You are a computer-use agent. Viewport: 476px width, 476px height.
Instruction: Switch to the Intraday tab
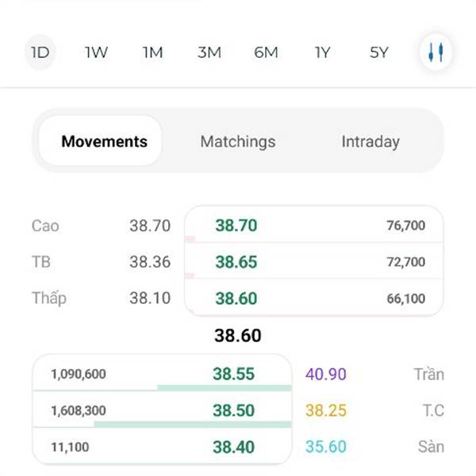point(370,141)
